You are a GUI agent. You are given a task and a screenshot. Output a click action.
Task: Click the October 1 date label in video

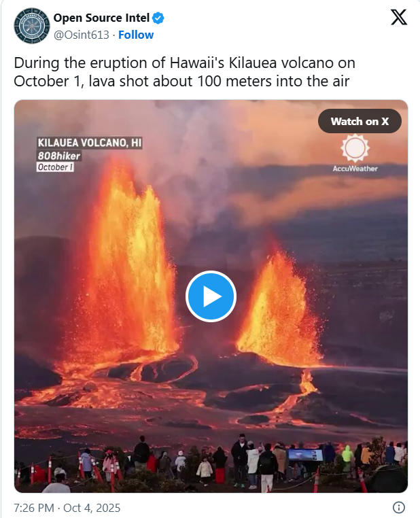[x=55, y=167]
